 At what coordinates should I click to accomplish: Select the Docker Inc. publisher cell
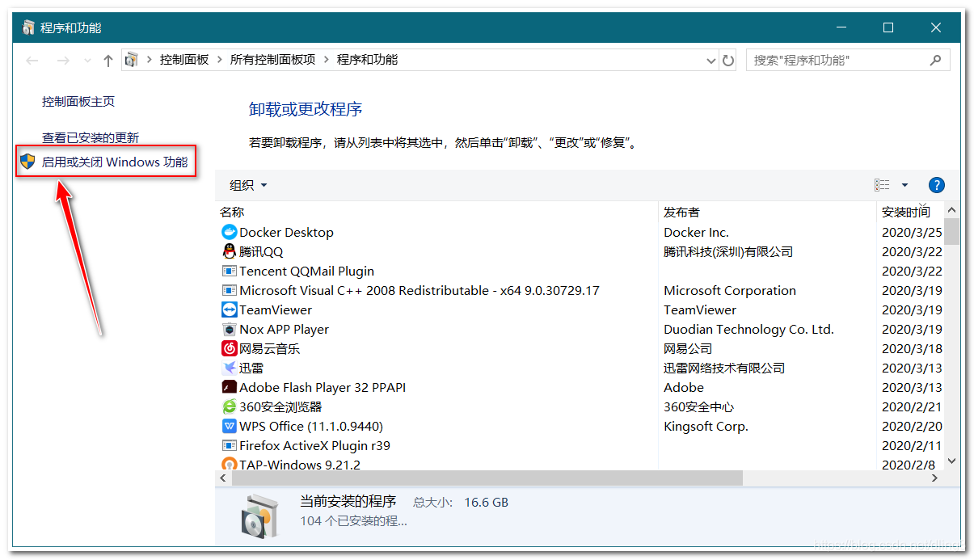click(696, 232)
